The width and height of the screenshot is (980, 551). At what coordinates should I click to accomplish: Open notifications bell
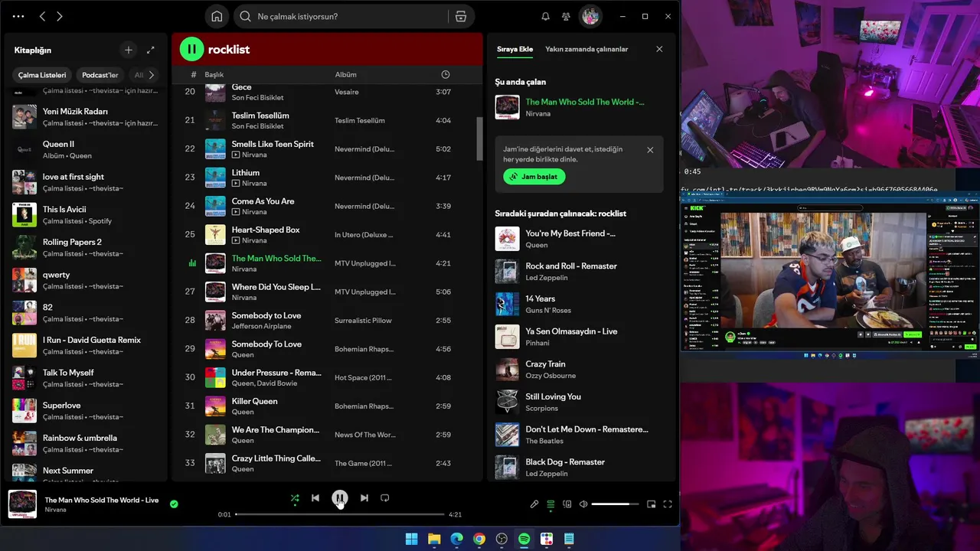pyautogui.click(x=545, y=16)
